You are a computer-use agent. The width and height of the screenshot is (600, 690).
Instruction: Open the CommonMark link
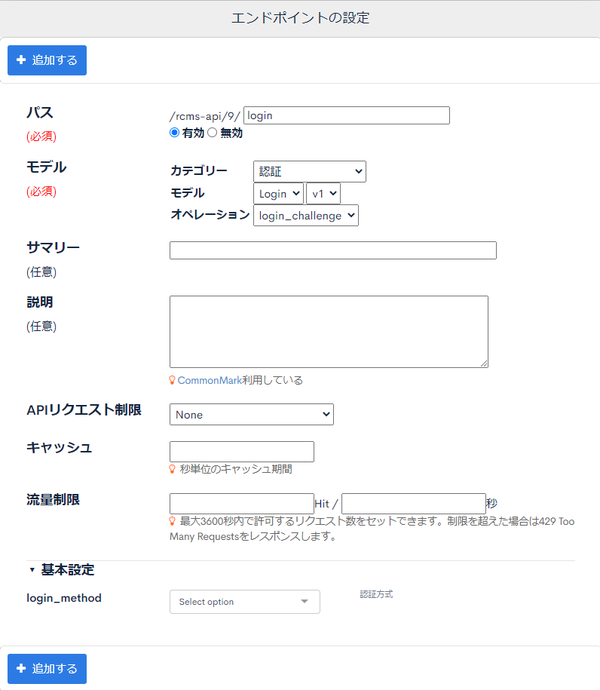pos(210,380)
